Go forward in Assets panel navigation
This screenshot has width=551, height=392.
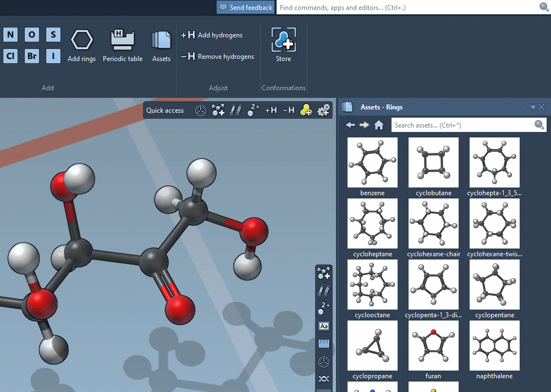[x=365, y=125]
